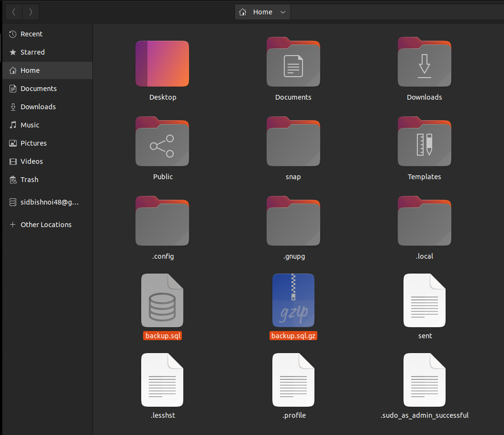Open Trash from the sidebar
Viewport: 504px width, 435px height.
[x=29, y=179]
